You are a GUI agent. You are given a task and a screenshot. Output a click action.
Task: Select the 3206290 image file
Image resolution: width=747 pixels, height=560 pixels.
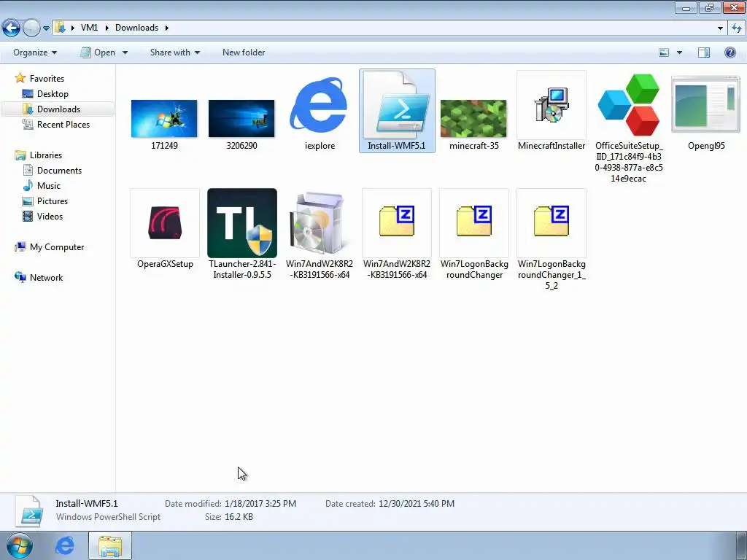(x=241, y=119)
